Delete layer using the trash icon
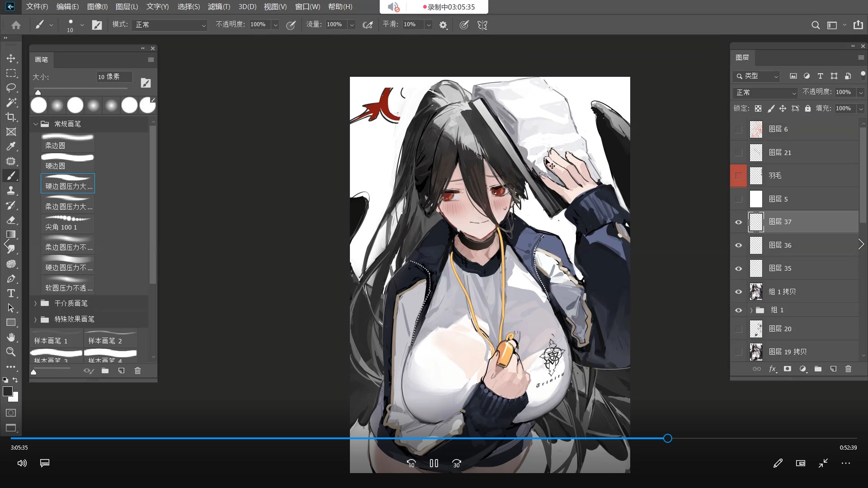Image resolution: width=868 pixels, height=488 pixels. [x=848, y=369]
